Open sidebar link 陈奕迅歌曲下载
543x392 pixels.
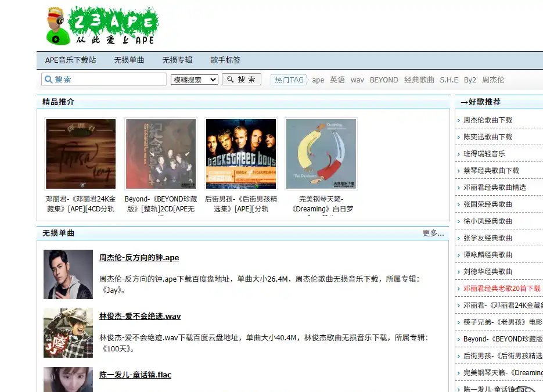tap(488, 137)
